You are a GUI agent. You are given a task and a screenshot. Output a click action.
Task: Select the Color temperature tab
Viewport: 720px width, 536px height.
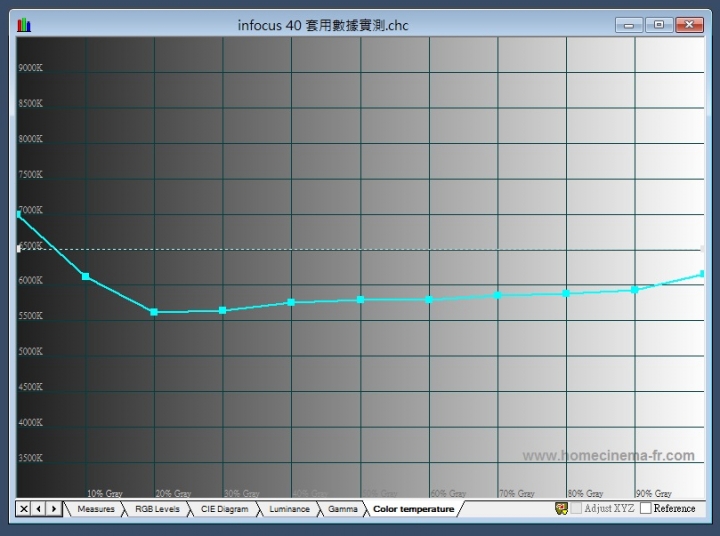point(413,509)
